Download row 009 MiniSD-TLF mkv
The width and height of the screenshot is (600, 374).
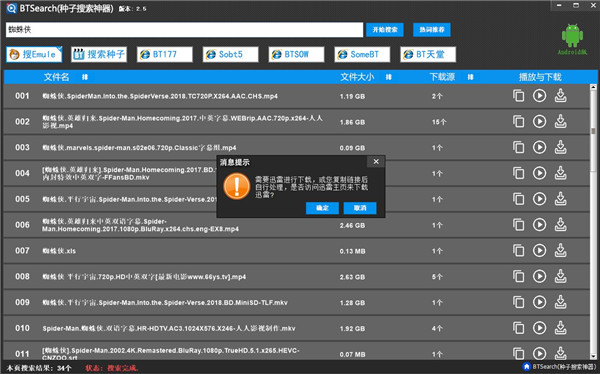tap(561, 302)
